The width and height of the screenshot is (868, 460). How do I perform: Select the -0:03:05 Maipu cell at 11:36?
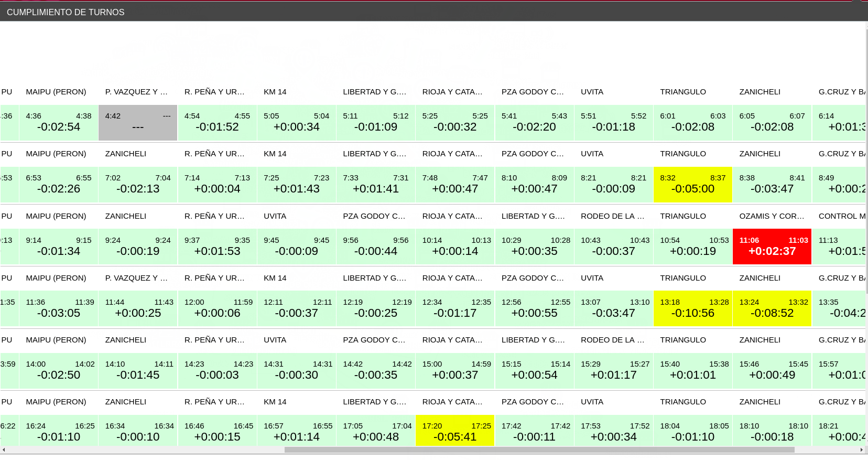(x=59, y=308)
